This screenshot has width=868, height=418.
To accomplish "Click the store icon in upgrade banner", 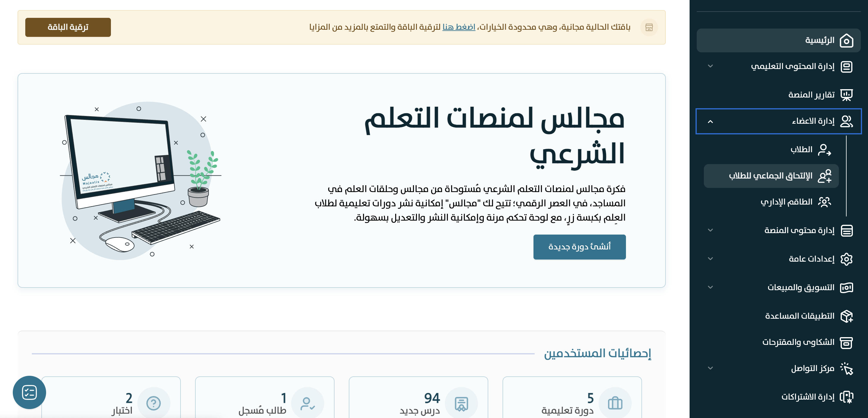I will (649, 27).
